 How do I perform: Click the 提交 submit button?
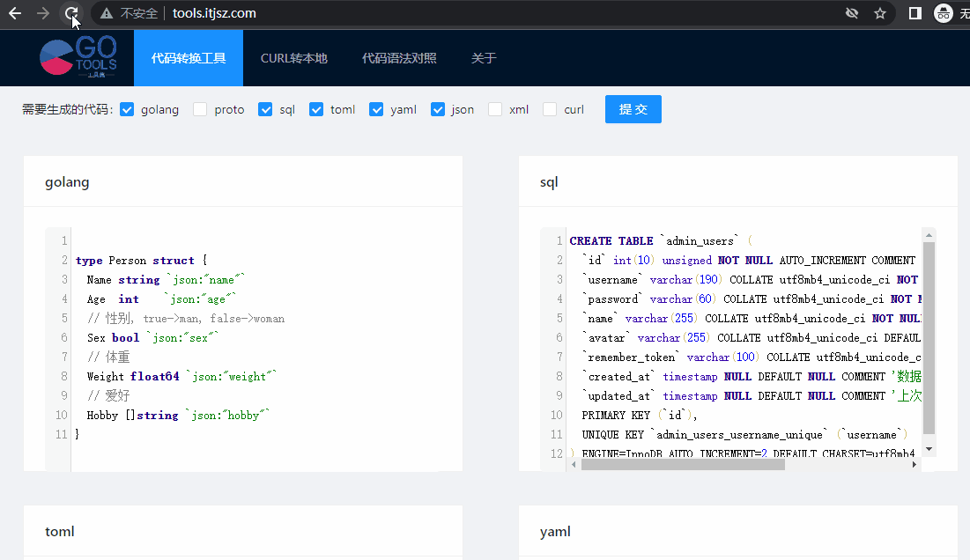(633, 109)
